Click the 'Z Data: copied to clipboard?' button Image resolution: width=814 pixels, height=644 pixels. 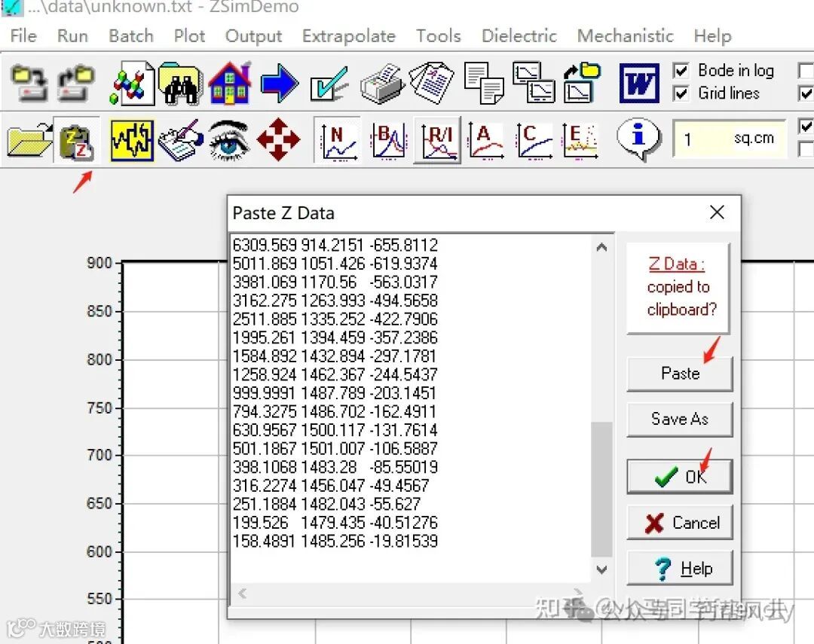[678, 288]
